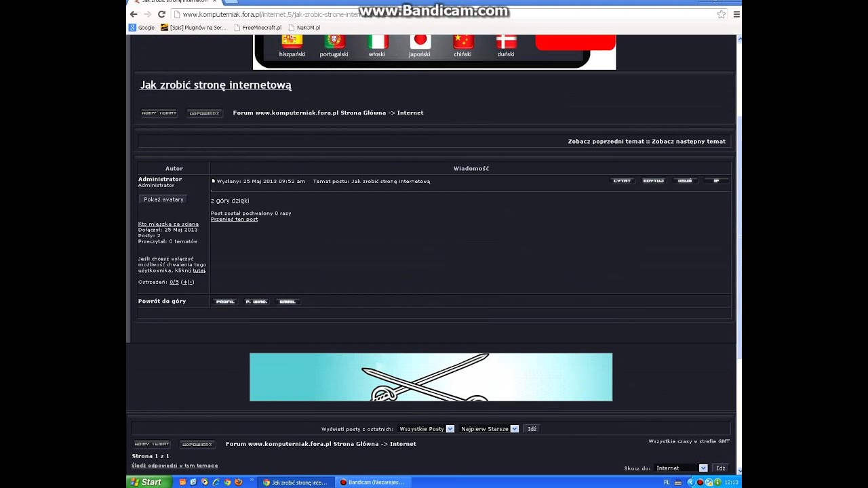
Task: Select the japoński flag icon
Action: point(420,42)
